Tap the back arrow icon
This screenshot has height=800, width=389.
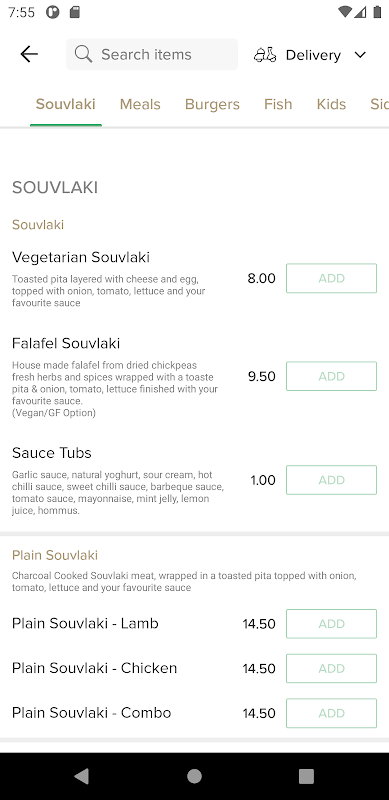coord(29,54)
